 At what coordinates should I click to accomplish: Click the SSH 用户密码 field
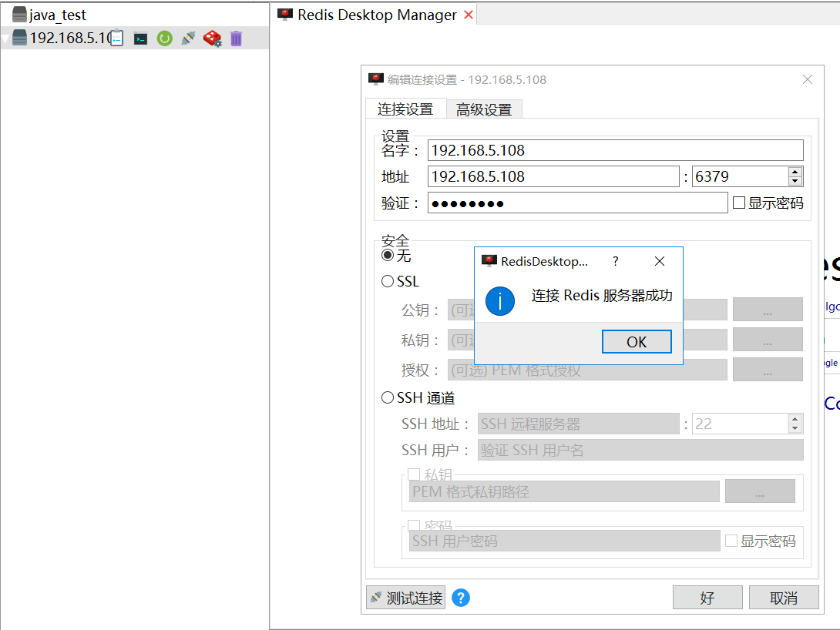point(565,541)
